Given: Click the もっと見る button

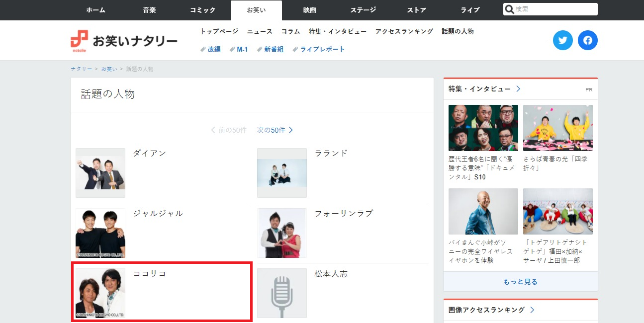Looking at the screenshot, I should [520, 282].
